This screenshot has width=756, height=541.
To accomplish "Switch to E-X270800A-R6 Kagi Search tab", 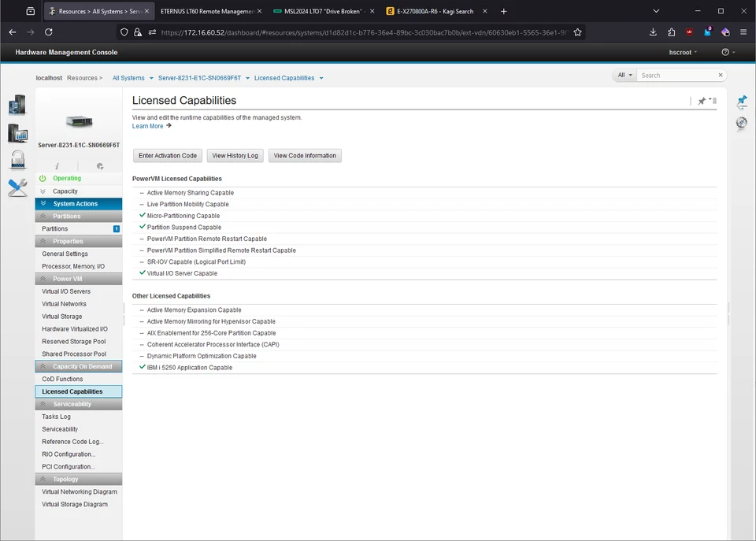I will (435, 11).
